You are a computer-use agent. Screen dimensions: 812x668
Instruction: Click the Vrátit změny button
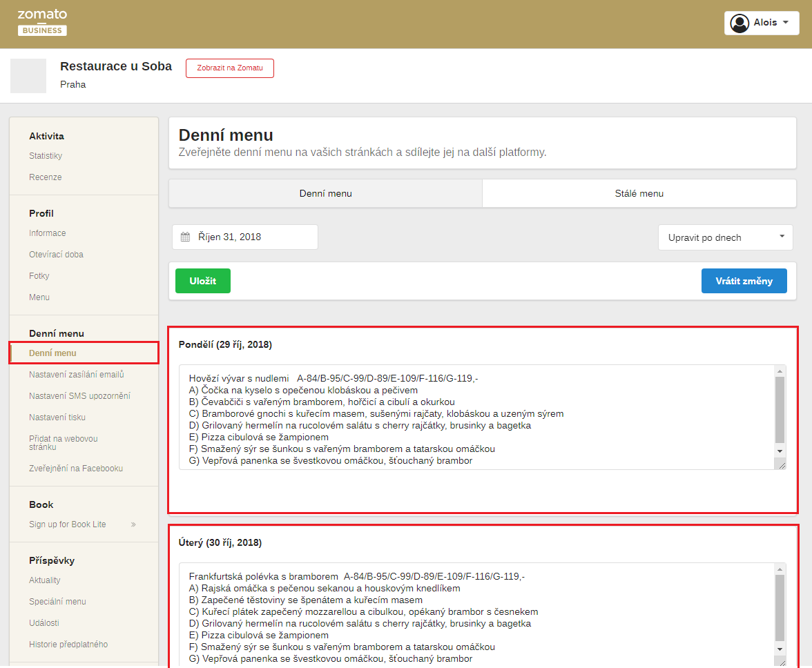744,281
